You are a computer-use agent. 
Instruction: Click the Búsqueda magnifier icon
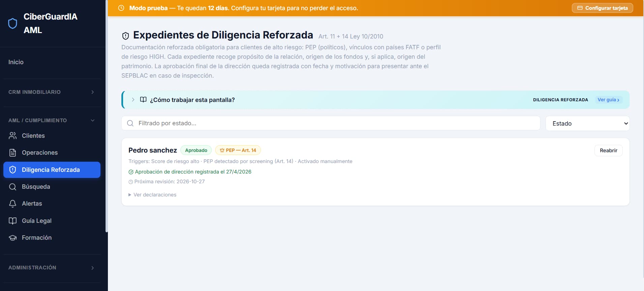pyautogui.click(x=12, y=187)
